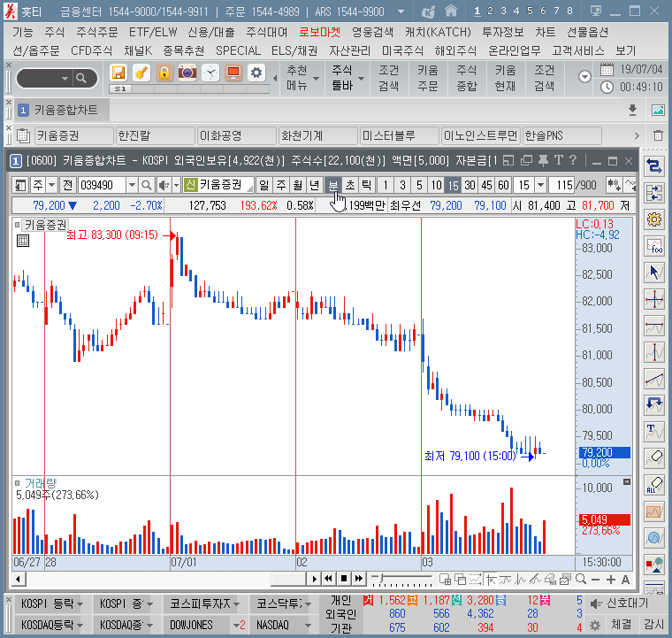The height and width of the screenshot is (638, 672).
Task: Select the 일 daily period button
Action: click(x=264, y=185)
